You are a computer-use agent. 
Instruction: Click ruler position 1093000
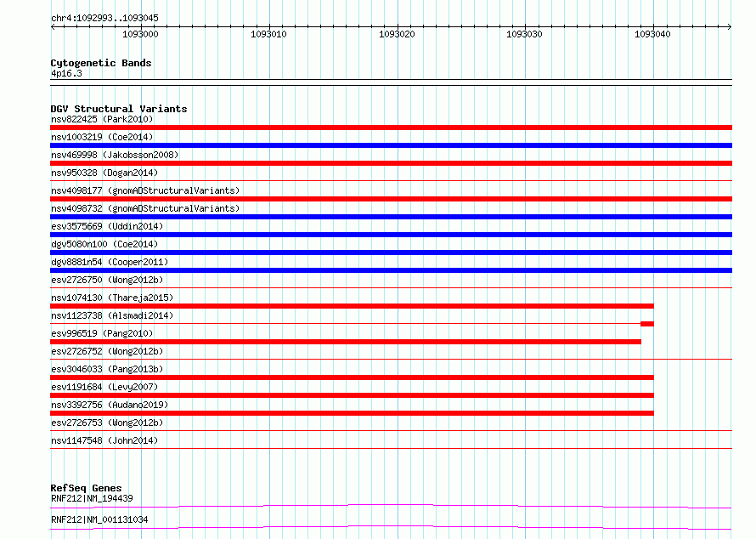pyautogui.click(x=140, y=34)
